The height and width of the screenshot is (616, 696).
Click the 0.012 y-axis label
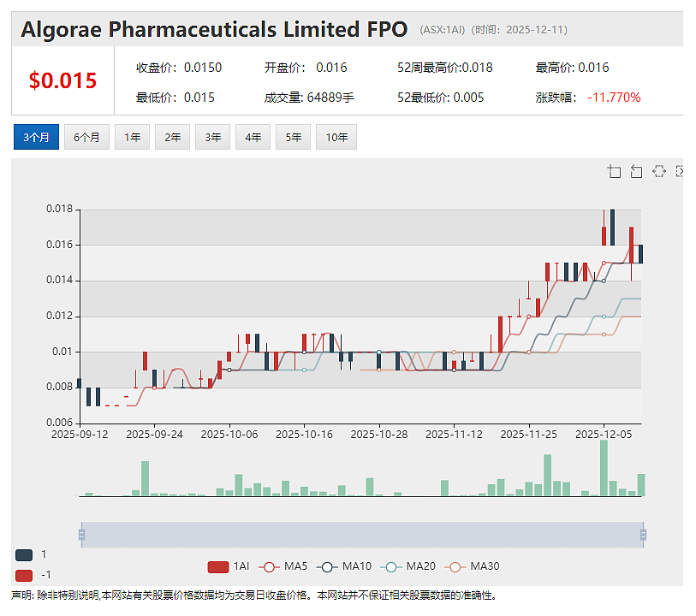coord(59,316)
